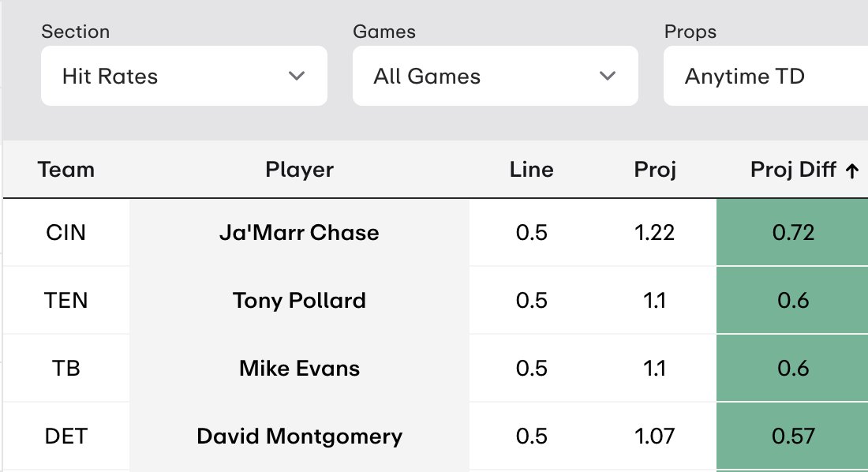Click the Proj column header
This screenshot has width=868, height=472.
(655, 170)
